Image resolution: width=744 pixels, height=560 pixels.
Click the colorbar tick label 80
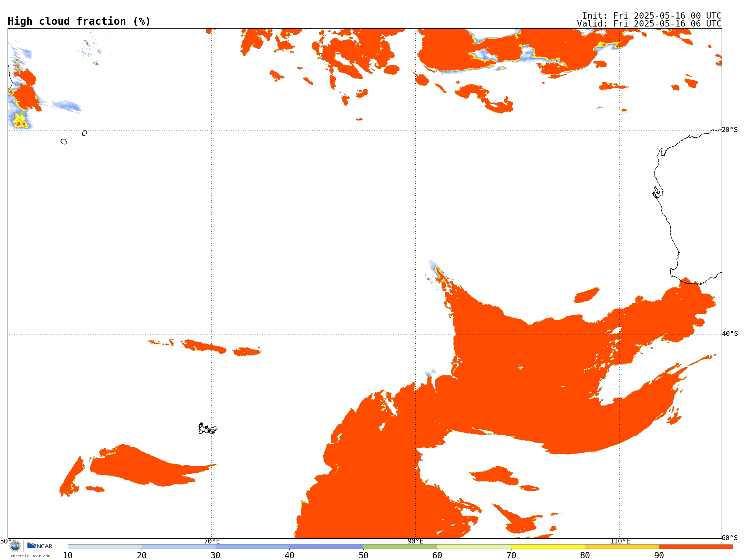click(x=585, y=556)
